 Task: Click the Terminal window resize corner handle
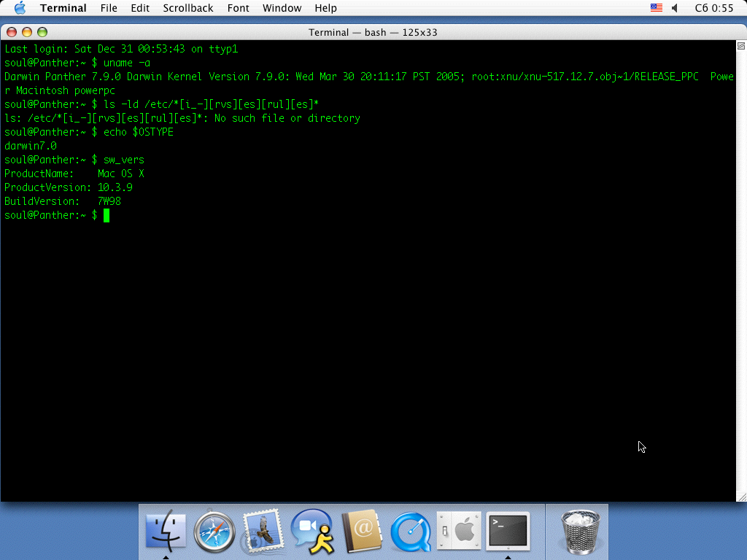(742, 497)
